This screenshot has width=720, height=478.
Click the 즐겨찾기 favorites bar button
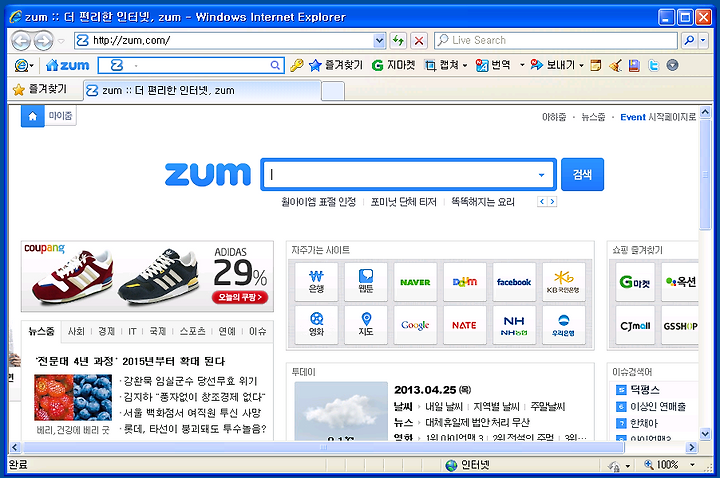[x=40, y=90]
